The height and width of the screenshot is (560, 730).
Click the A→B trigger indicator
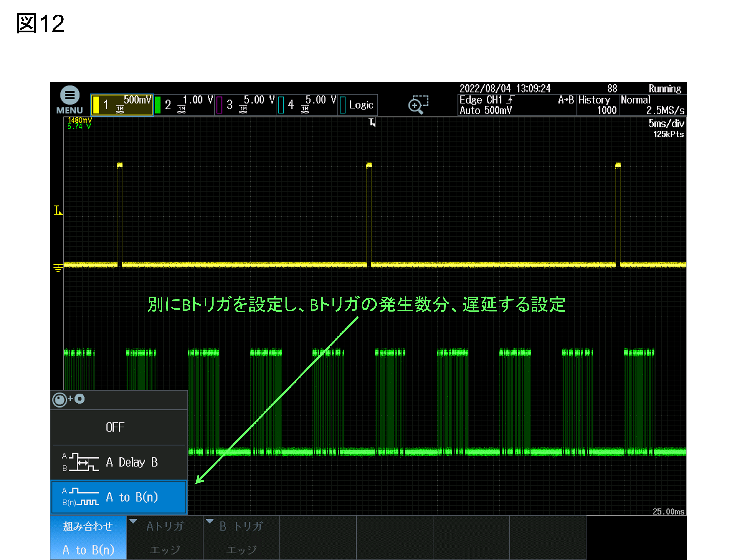(566, 100)
